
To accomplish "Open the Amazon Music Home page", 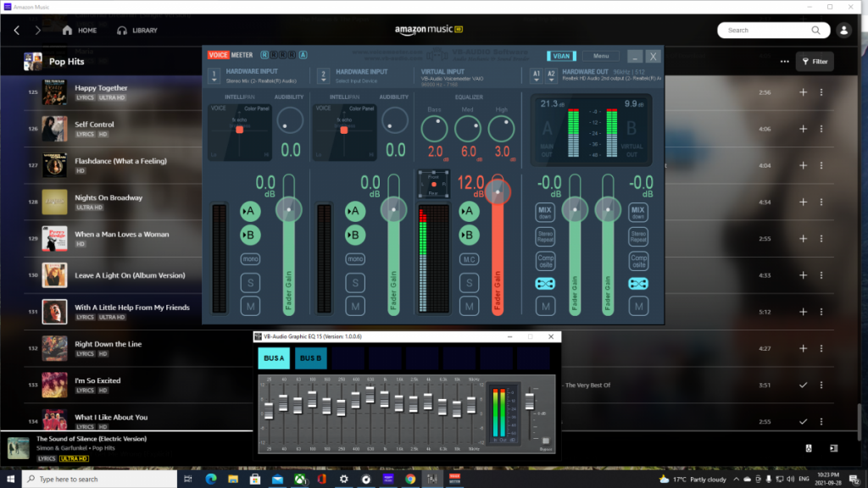I will tap(80, 30).
